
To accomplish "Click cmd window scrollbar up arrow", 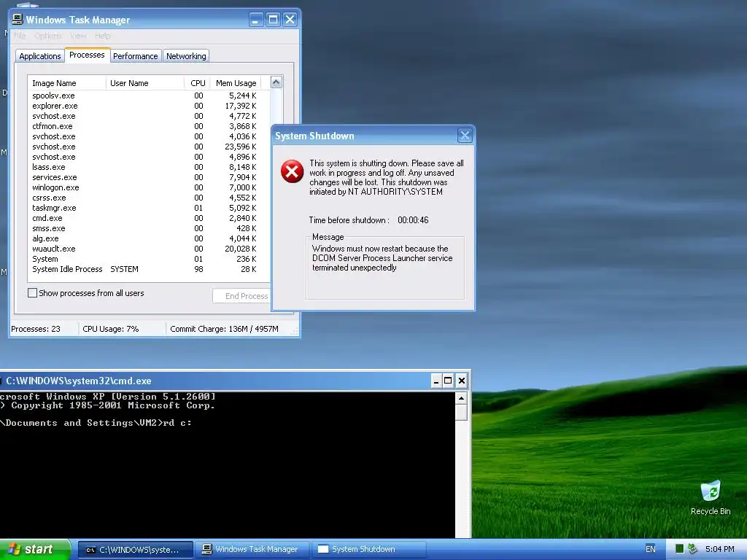I will (461, 398).
